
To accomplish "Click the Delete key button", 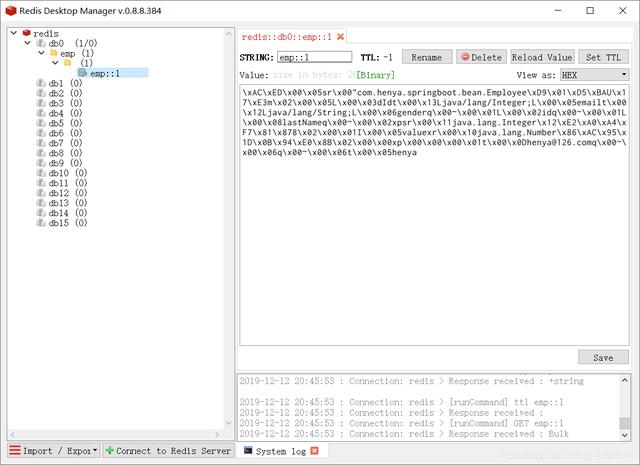I will click(482, 57).
